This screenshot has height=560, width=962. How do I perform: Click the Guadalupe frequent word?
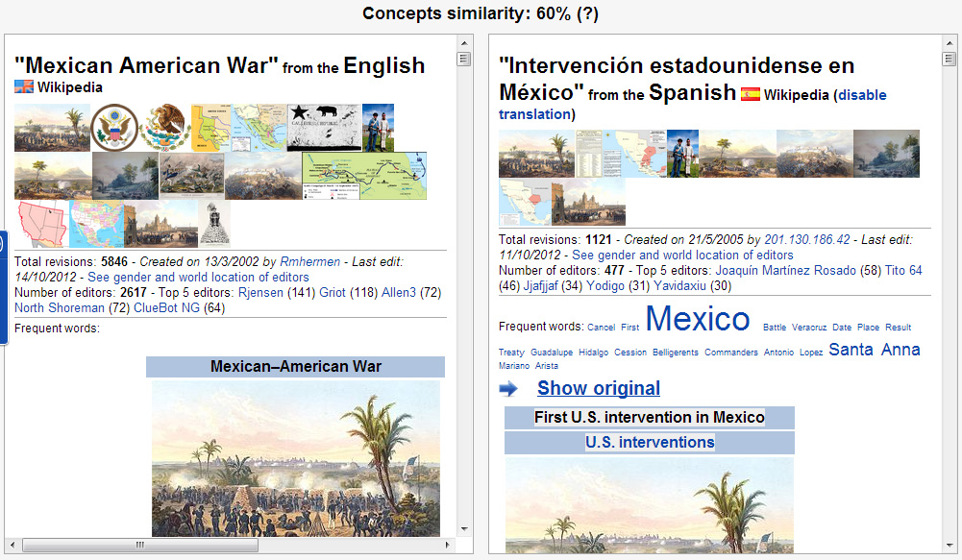coord(552,353)
